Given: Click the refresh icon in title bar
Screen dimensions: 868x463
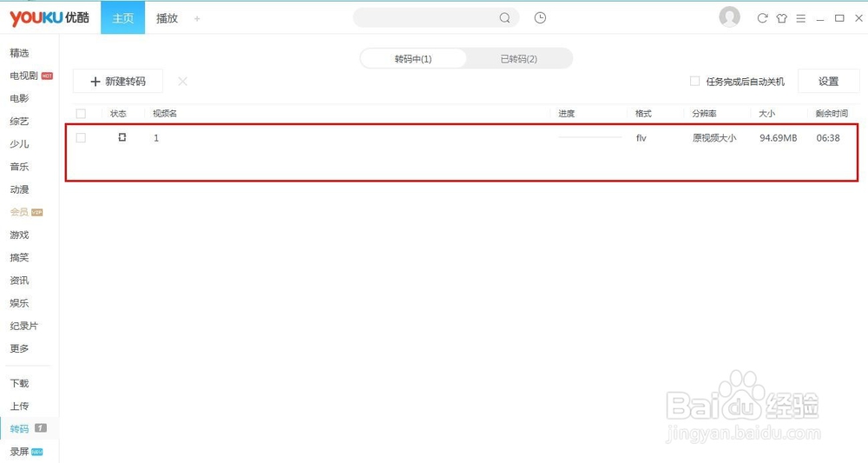Looking at the screenshot, I should coord(762,18).
